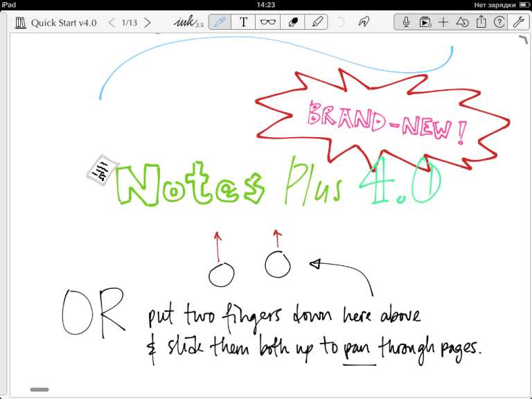The image size is (532, 399).
Task: Open the help question mark icon
Action: click(499, 22)
